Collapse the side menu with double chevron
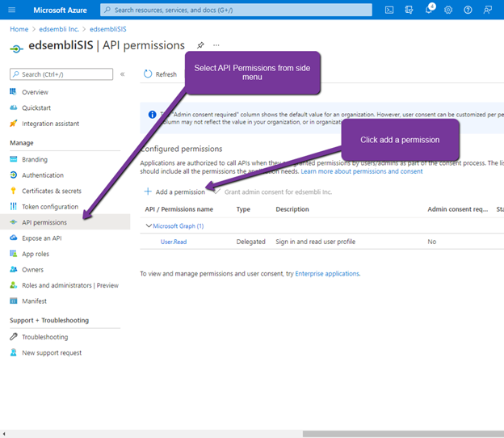504x438 pixels. tap(122, 74)
